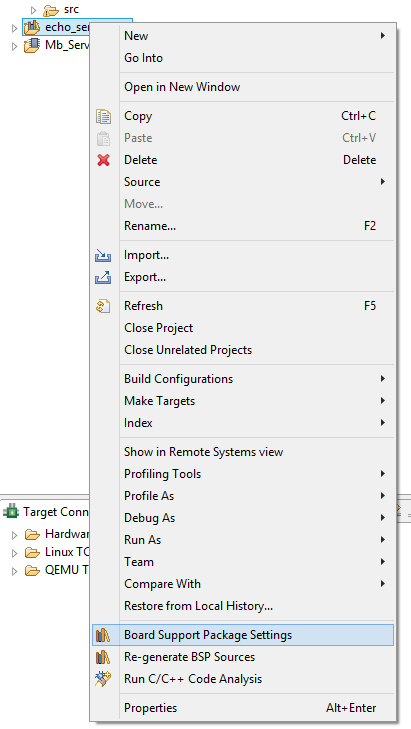Open Board Support Package Settings

click(243, 635)
